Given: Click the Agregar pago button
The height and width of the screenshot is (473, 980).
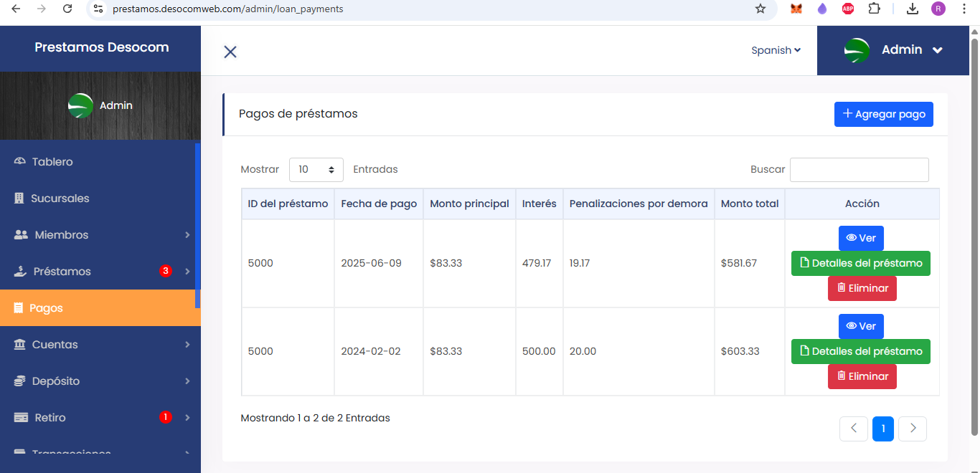Looking at the screenshot, I should point(883,114).
